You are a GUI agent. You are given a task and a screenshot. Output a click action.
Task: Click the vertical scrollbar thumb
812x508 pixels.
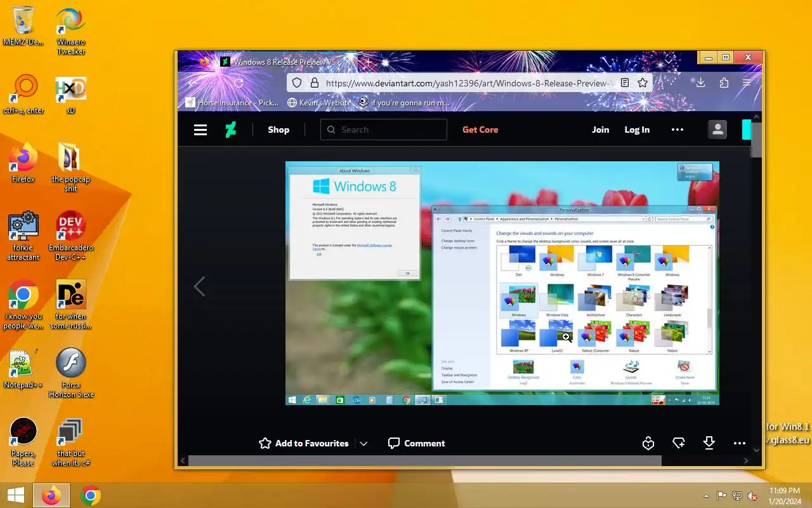click(x=756, y=138)
